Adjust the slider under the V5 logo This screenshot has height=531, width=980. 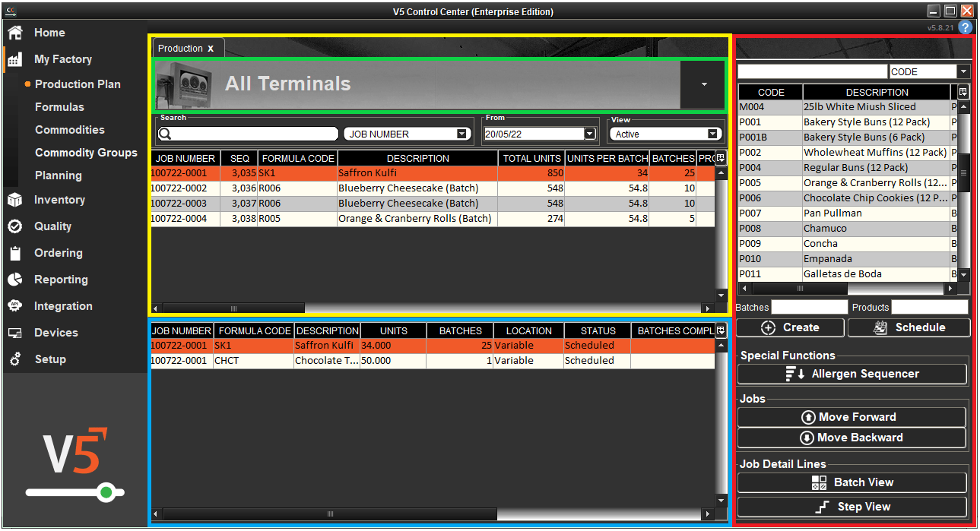point(106,491)
